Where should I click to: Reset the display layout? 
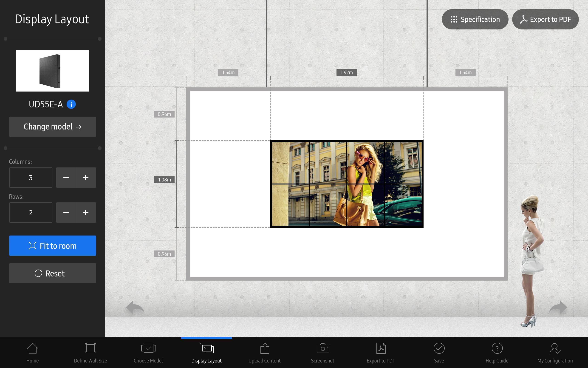(52, 273)
